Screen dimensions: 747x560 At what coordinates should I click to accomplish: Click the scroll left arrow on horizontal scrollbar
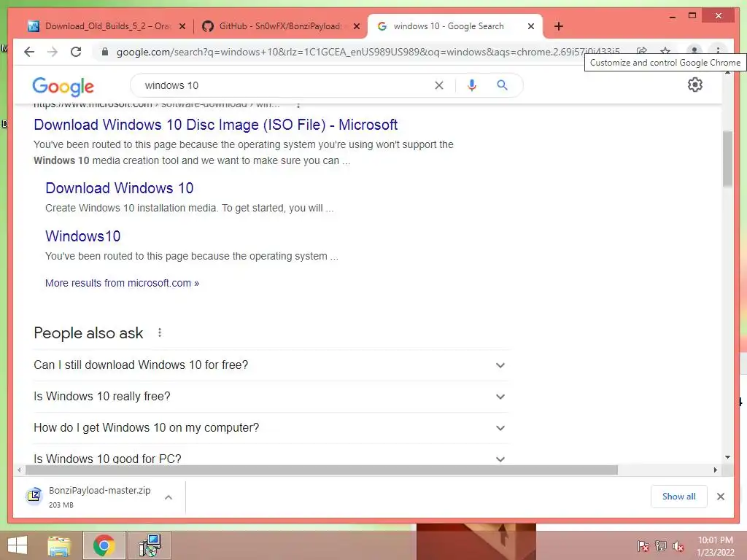[x=19, y=470]
